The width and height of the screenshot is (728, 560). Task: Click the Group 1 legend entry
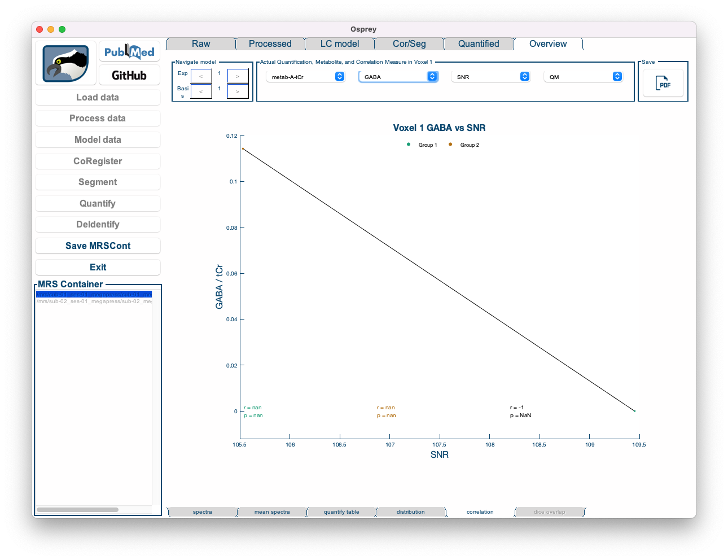422,145
